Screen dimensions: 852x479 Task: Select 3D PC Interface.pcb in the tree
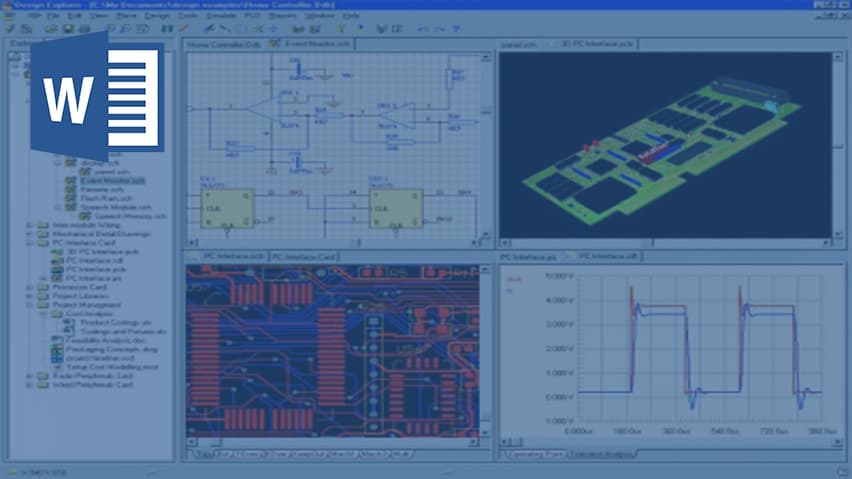[103, 252]
